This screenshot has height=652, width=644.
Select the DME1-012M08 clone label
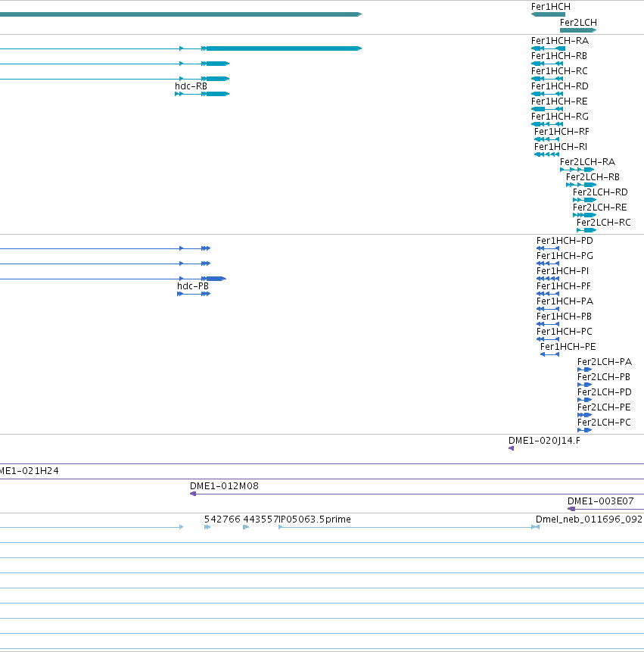click(224, 486)
